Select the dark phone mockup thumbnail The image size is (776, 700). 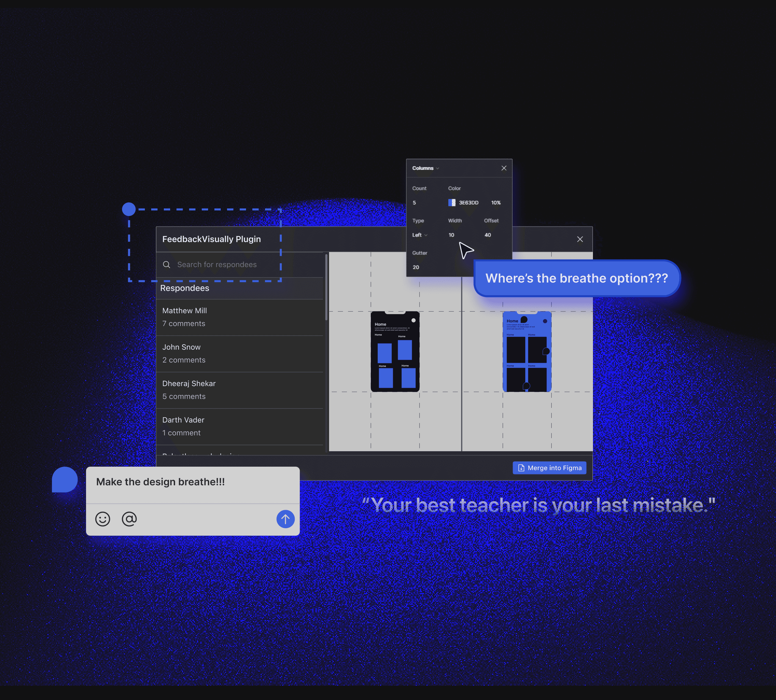[x=395, y=352]
